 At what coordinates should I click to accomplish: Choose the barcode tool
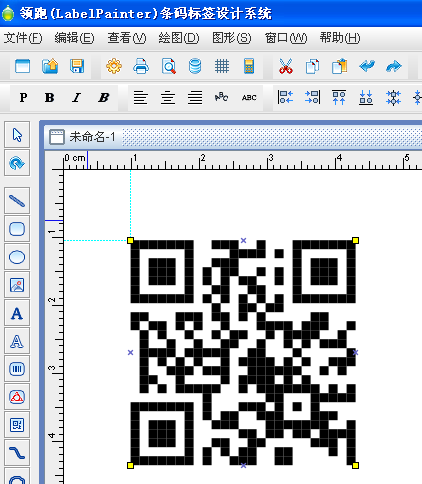tap(17, 369)
